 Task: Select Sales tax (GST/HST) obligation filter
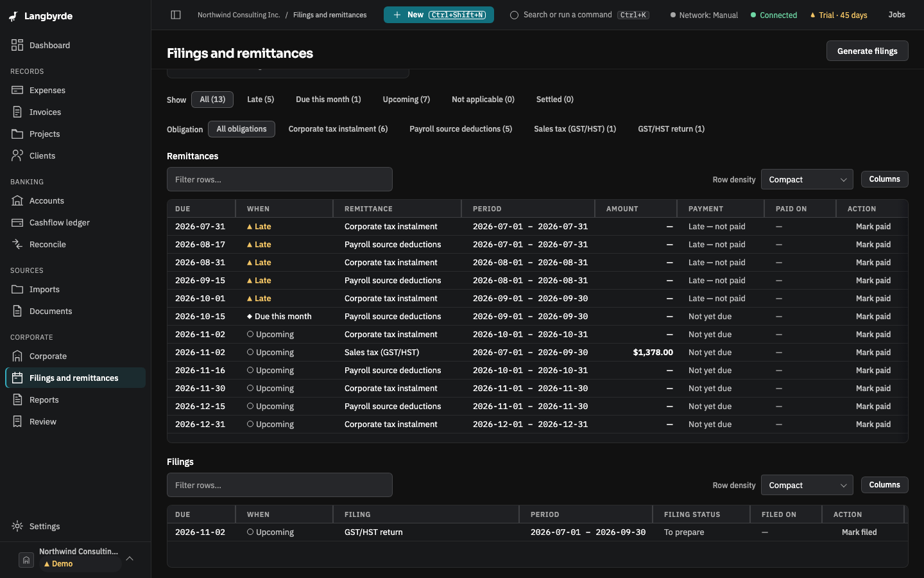(575, 129)
